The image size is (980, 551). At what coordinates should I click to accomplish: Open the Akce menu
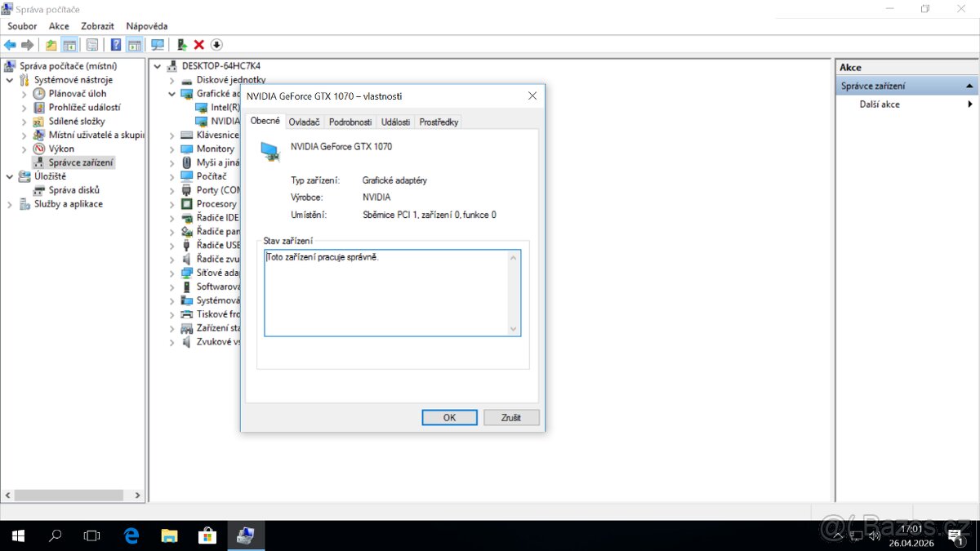[59, 26]
